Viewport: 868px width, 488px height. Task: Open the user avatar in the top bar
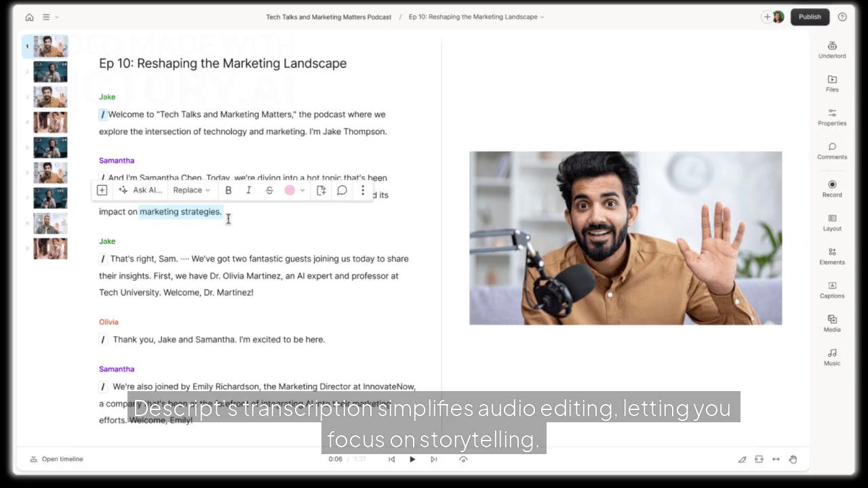[x=778, y=17]
